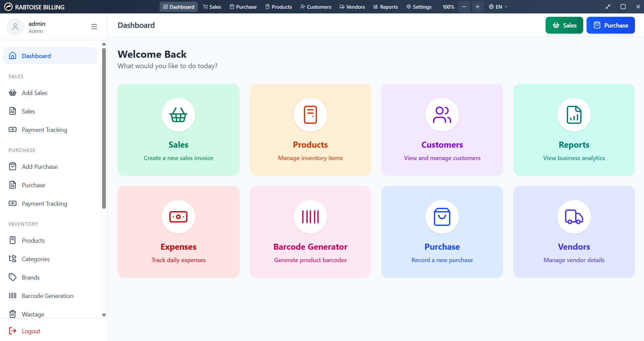Click the admin user avatar icon
This screenshot has width=644, height=341.
point(15,27)
